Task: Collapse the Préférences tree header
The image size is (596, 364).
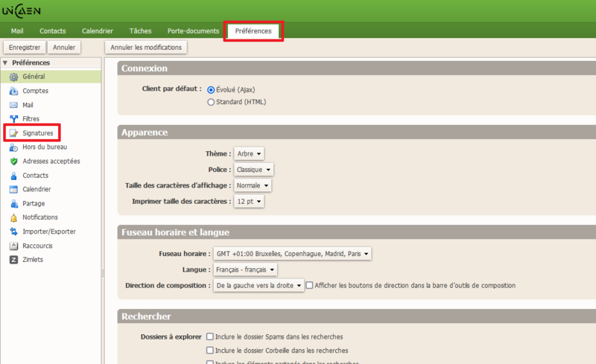Action: coord(6,63)
